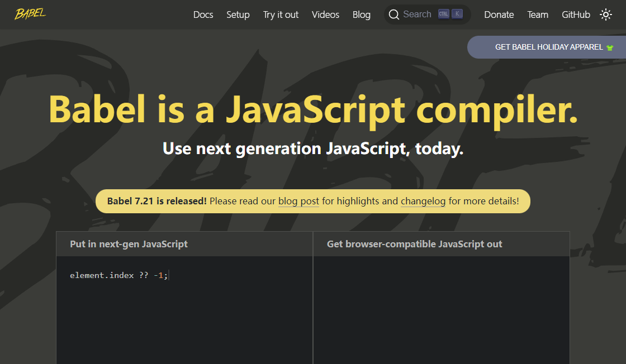Image resolution: width=626 pixels, height=364 pixels.
Task: Open the Docs menu item
Action: click(203, 15)
